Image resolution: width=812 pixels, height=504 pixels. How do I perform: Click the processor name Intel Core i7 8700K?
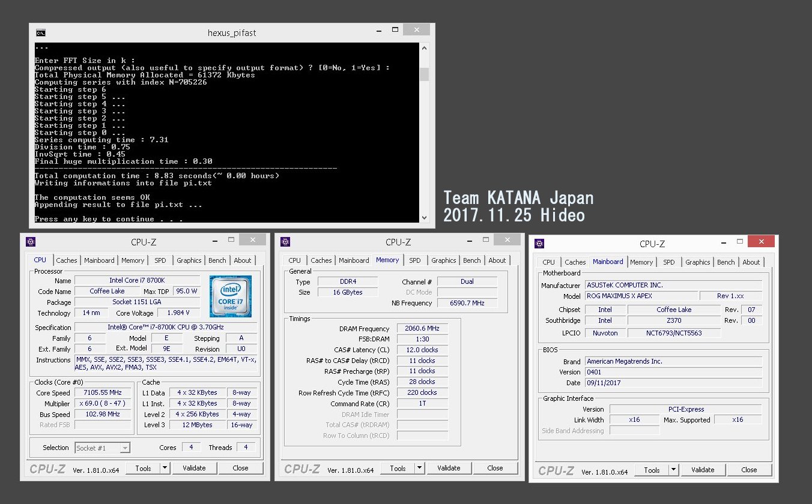(138, 280)
